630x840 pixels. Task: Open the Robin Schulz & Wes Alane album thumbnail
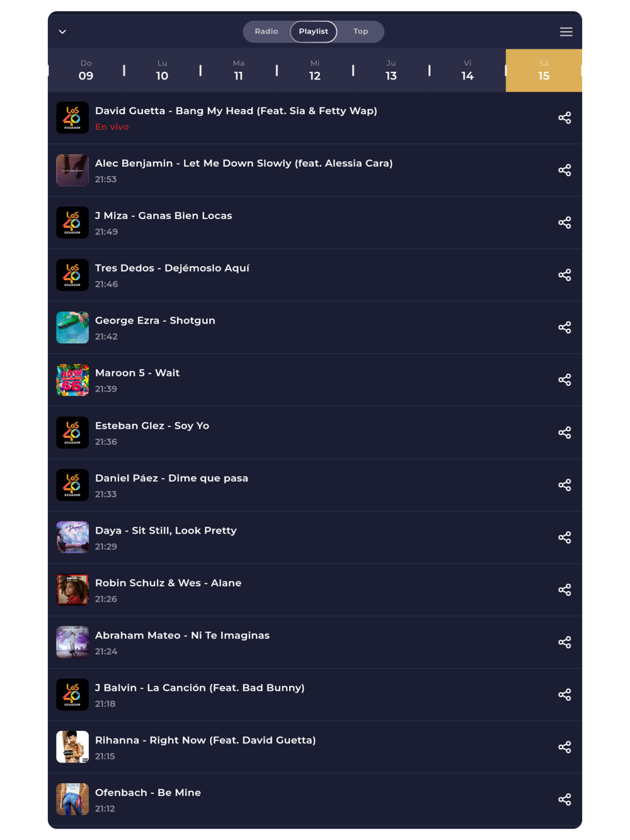pyautogui.click(x=72, y=589)
